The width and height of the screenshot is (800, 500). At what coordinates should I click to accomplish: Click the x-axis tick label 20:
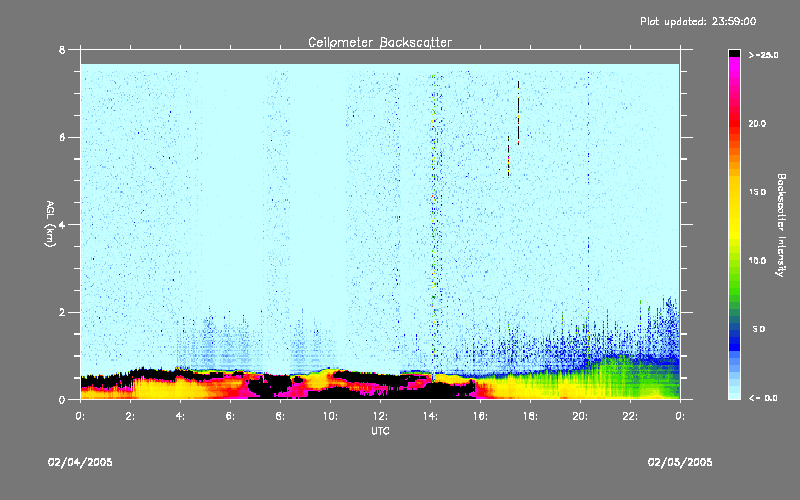click(x=580, y=416)
